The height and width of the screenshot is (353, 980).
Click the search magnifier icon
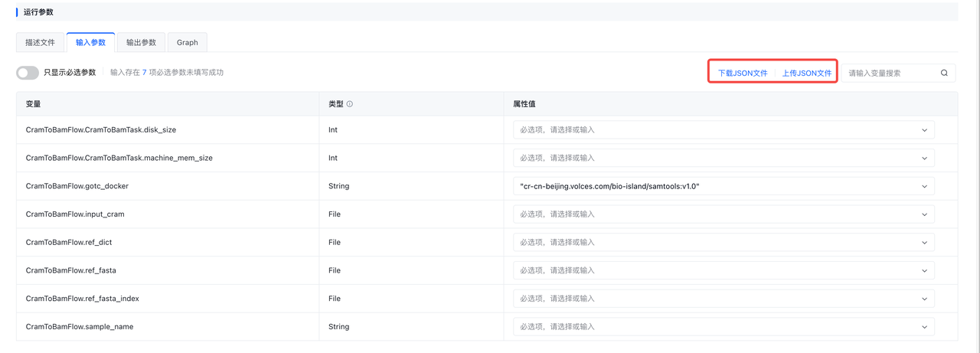pyautogui.click(x=944, y=74)
